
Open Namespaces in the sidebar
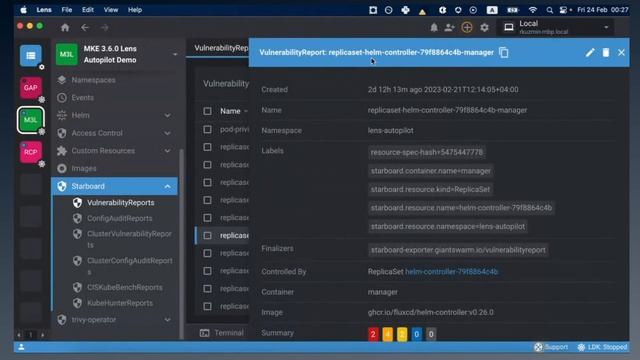coord(93,80)
